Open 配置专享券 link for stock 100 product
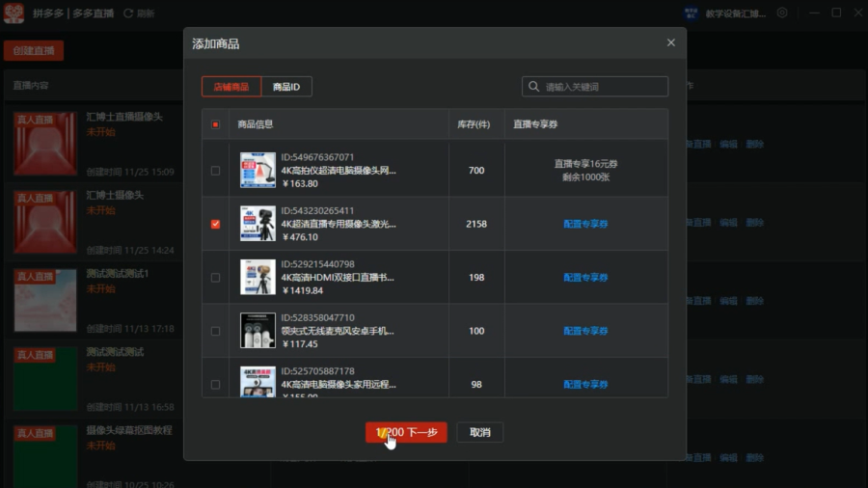 click(585, 331)
